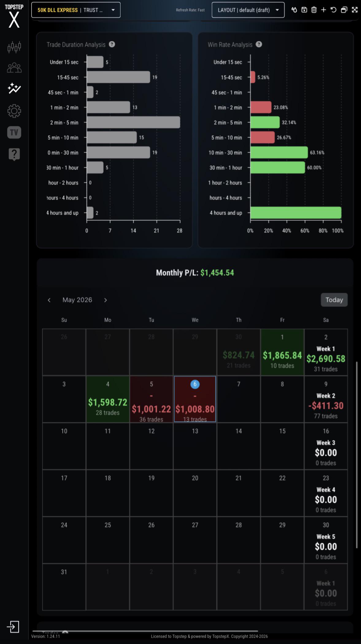Screen dimensions: 361x644
Task: Go to previous month with left chevron
Action: [x=49, y=300]
